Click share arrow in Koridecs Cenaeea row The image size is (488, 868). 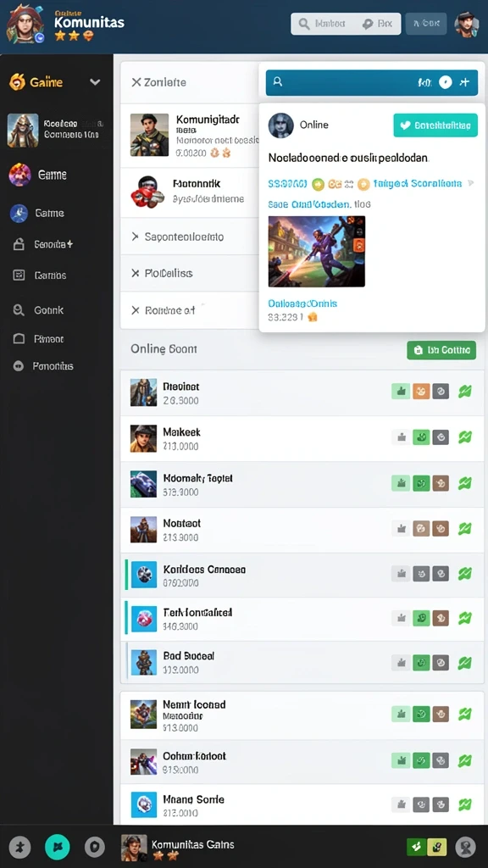click(x=465, y=574)
